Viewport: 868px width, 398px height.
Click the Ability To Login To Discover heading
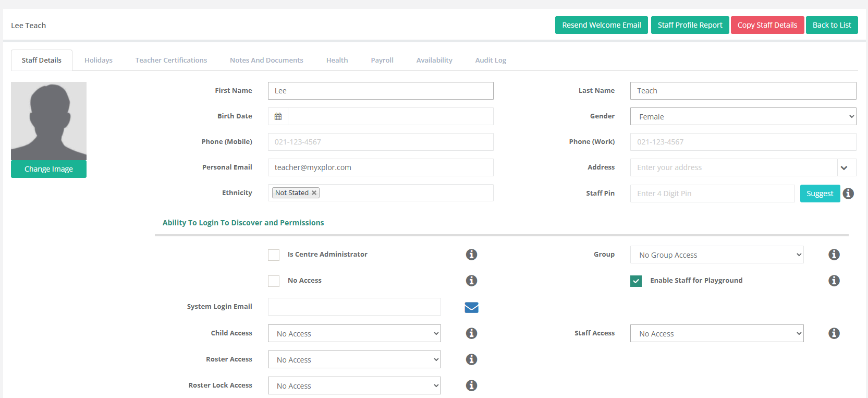pos(243,223)
